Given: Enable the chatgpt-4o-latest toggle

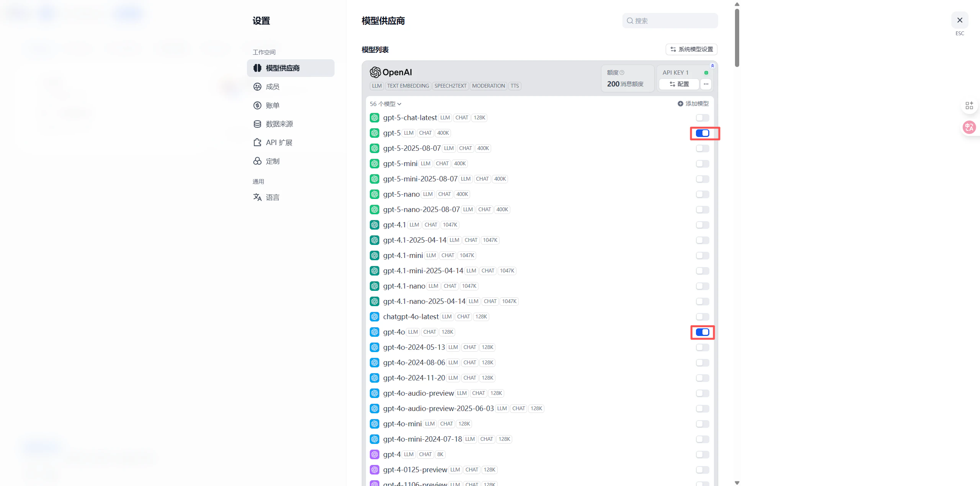Looking at the screenshot, I should 702,317.
